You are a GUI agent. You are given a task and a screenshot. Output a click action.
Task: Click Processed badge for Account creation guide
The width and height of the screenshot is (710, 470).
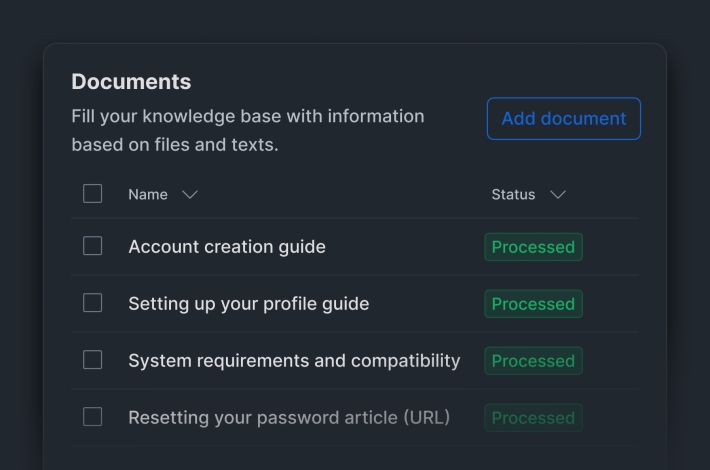tap(533, 247)
